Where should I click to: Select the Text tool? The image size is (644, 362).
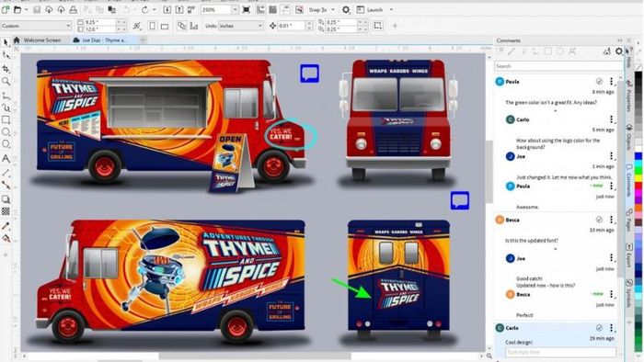point(6,159)
